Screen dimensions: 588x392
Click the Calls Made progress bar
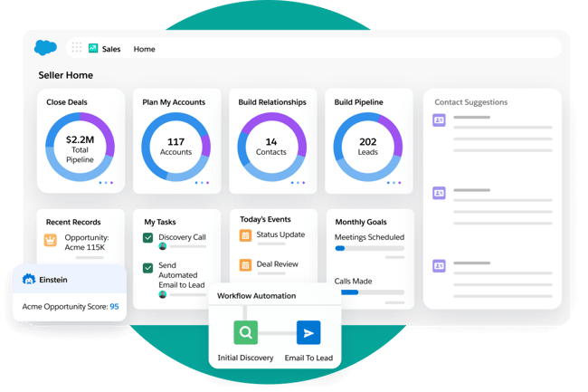tap(373, 292)
